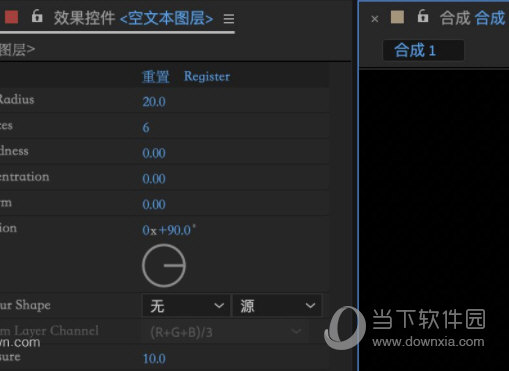Click the rotation angle dial

click(x=164, y=266)
